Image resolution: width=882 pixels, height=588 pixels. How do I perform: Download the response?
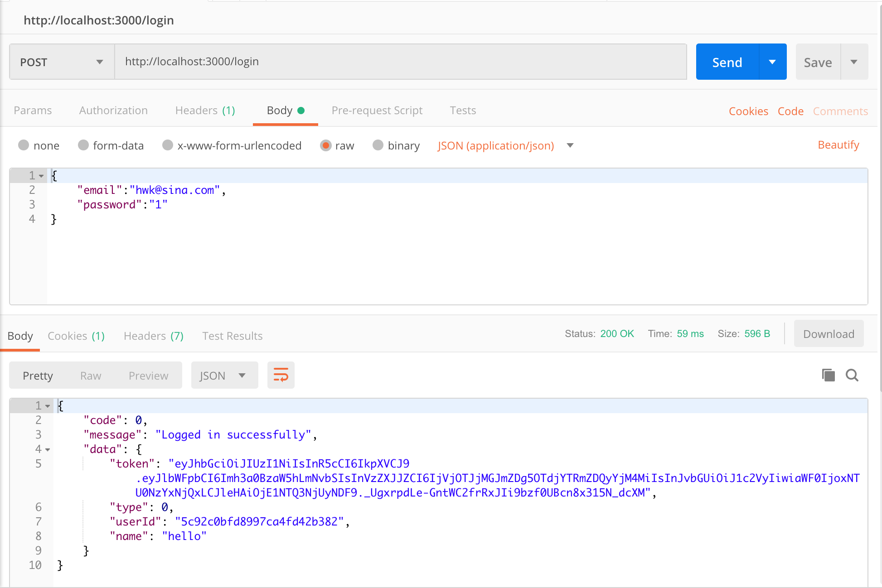(829, 334)
